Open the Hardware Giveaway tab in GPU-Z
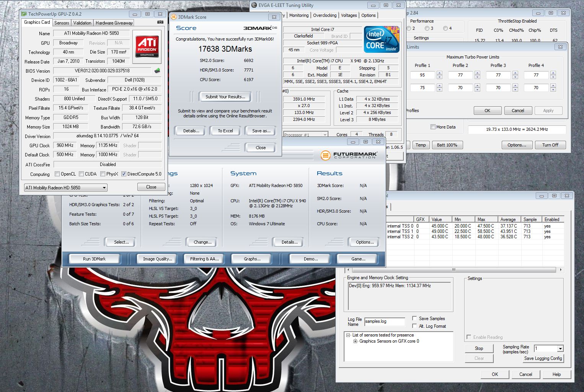Viewport: 584px width, 392px height. pos(114,23)
